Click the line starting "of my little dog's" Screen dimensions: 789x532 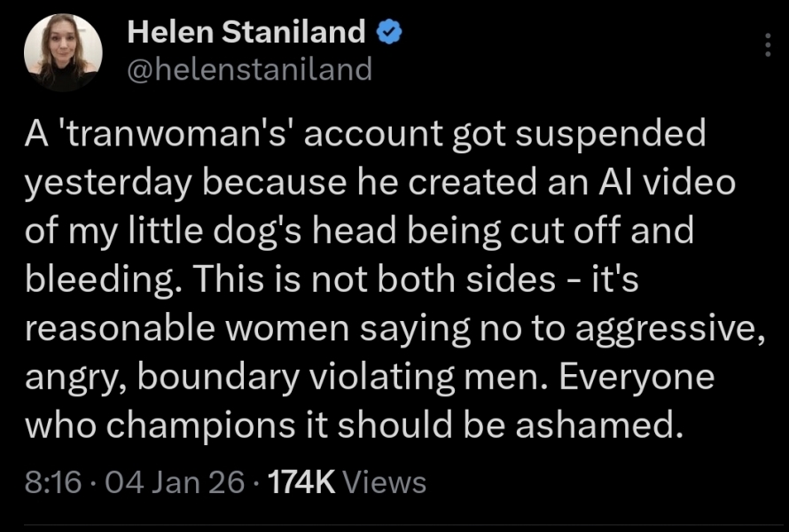tap(358, 231)
